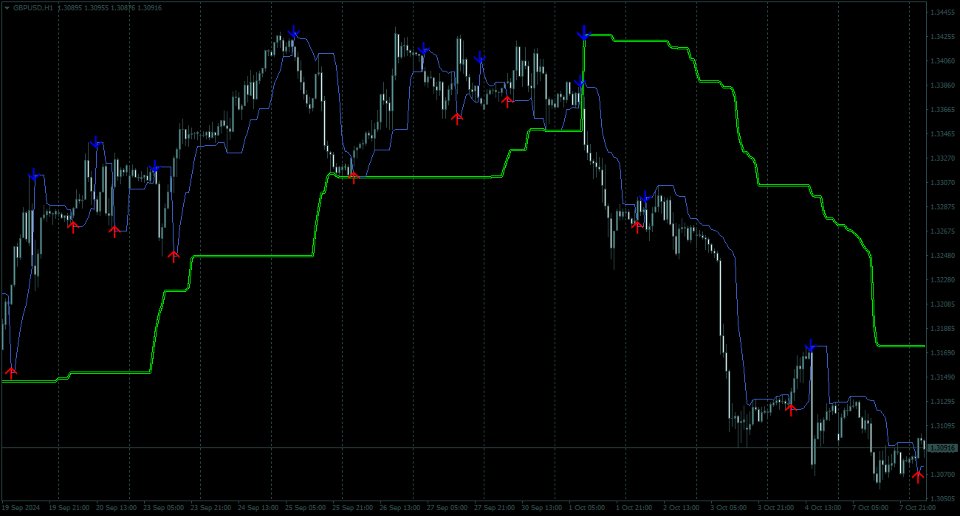960x516 pixels.
Task: Click the 1.33270 price scale label
Action: coord(943,158)
